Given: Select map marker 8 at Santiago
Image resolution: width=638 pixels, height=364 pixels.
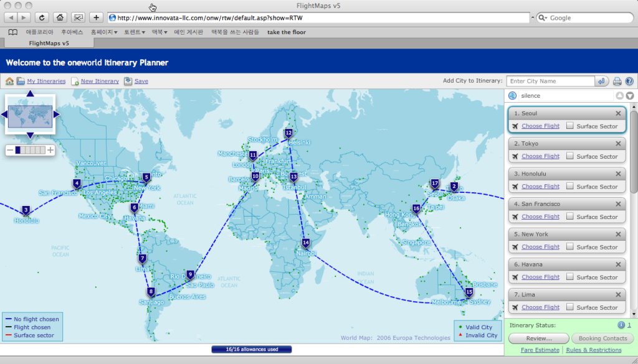Looking at the screenshot, I should tap(151, 292).
